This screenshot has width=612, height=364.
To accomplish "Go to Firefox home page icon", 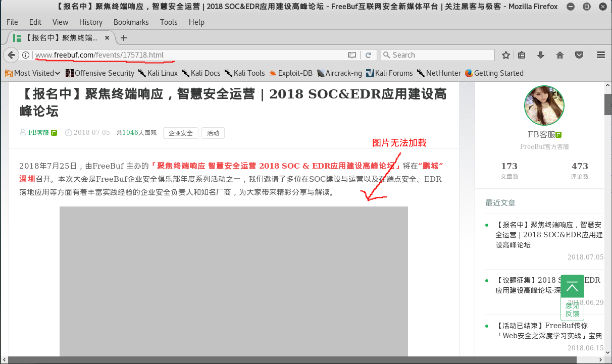I will pos(559,55).
